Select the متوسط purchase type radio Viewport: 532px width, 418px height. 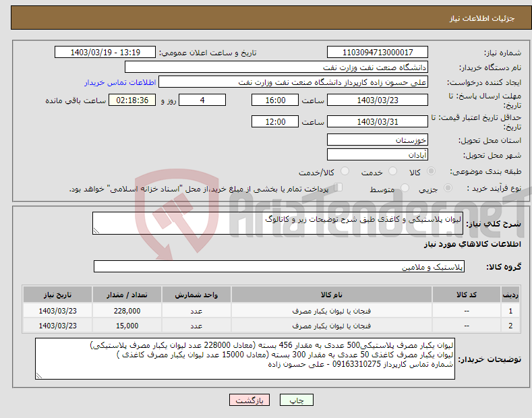pos(405,188)
